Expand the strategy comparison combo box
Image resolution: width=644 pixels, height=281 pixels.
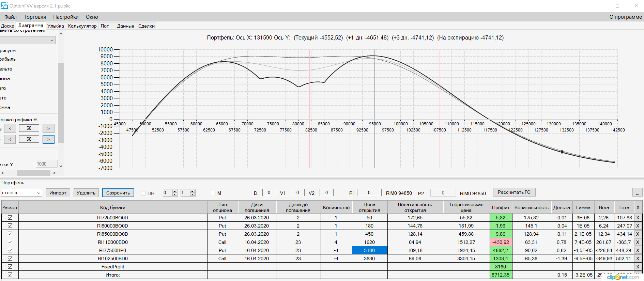[52, 40]
